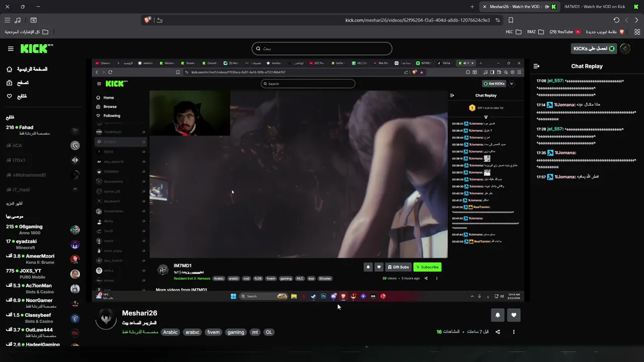
Task: Select the Meshari26 VOD browser tab
Action: [x=518, y=7]
